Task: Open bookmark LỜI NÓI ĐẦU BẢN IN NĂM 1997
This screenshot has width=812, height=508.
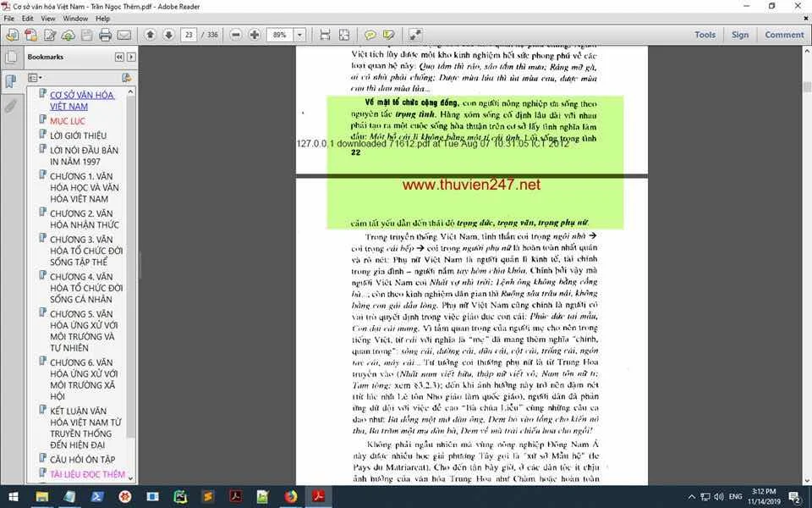Action: point(84,156)
